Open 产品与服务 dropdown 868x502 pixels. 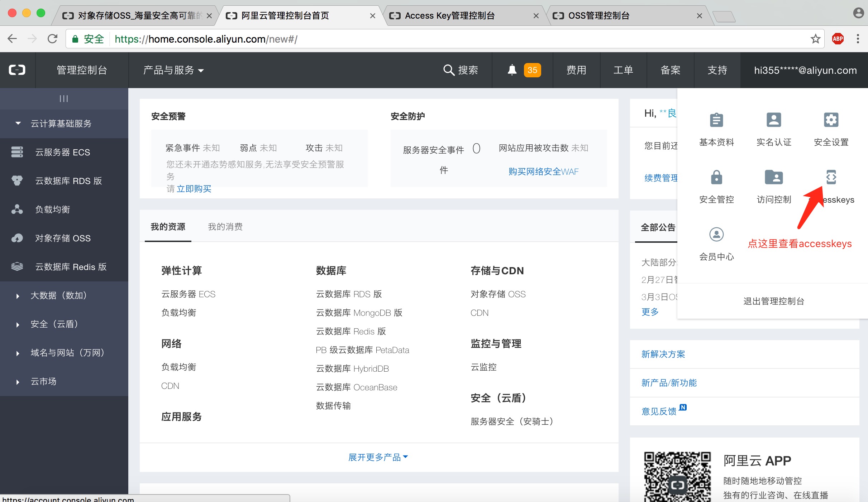[173, 70]
